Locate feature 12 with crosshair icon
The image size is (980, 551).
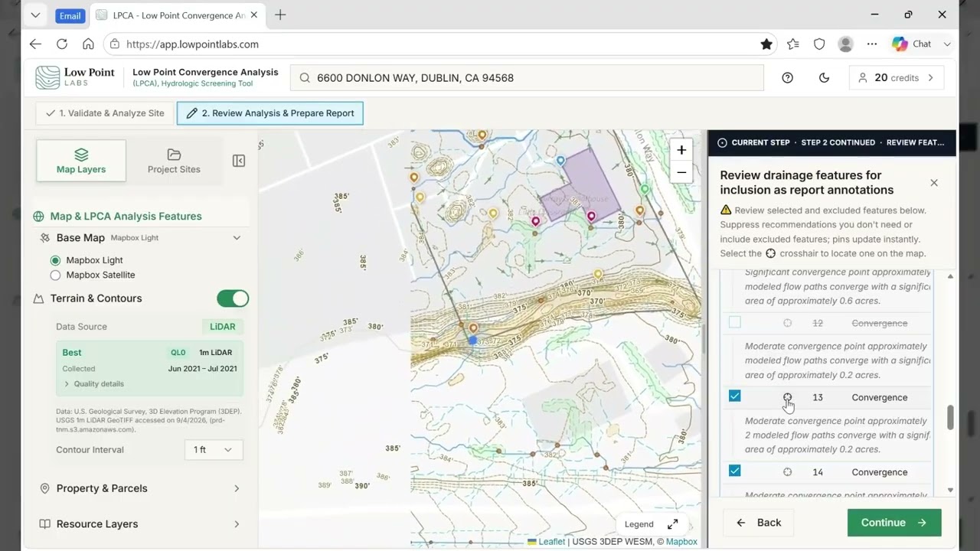(787, 323)
